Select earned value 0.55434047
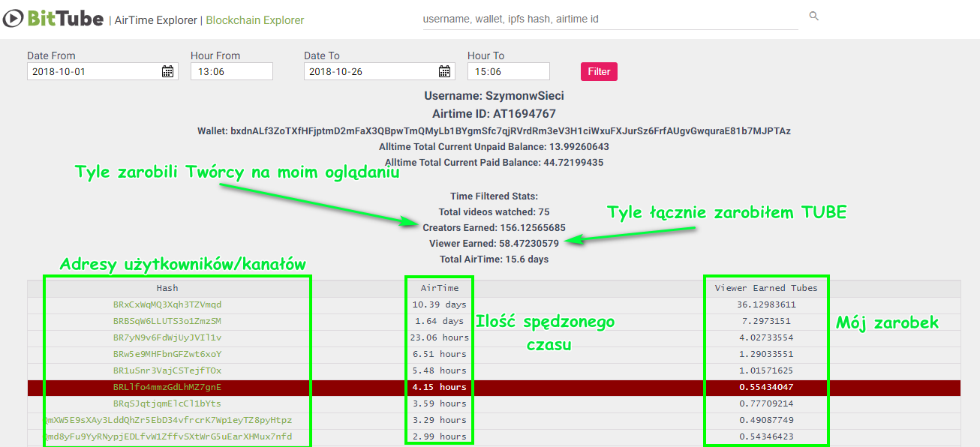 766,387
